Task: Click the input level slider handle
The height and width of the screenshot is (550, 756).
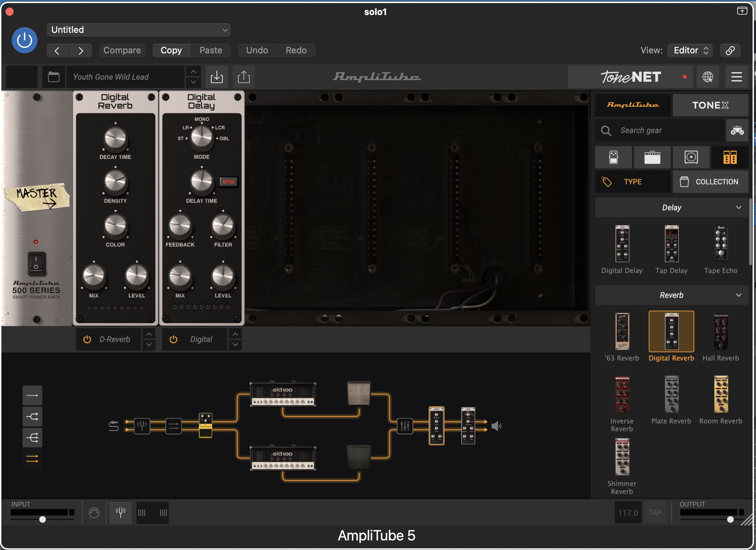Action: tap(42, 519)
